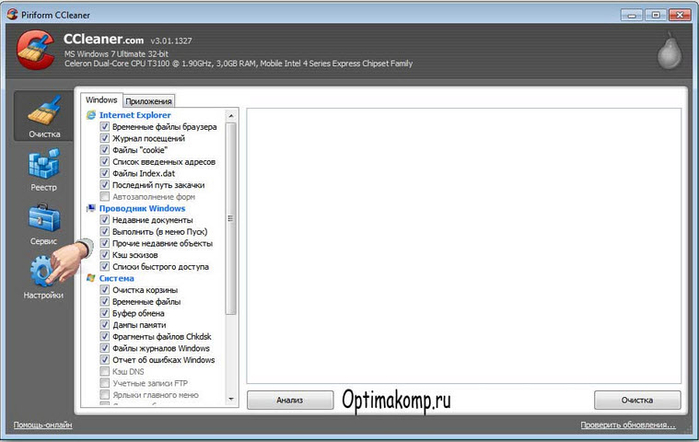Uncheck Отчет об ошибках Windows
699x442 pixels.
[104, 359]
